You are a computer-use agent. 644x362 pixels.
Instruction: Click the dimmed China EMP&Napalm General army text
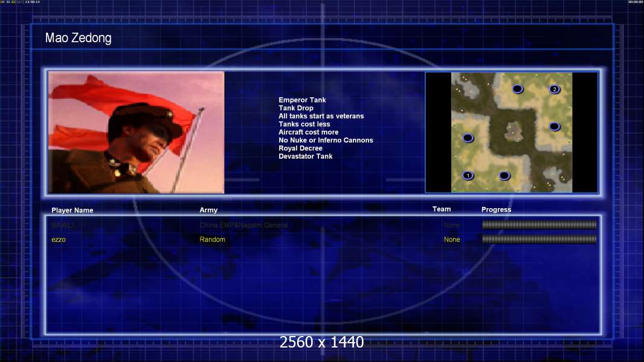(243, 225)
